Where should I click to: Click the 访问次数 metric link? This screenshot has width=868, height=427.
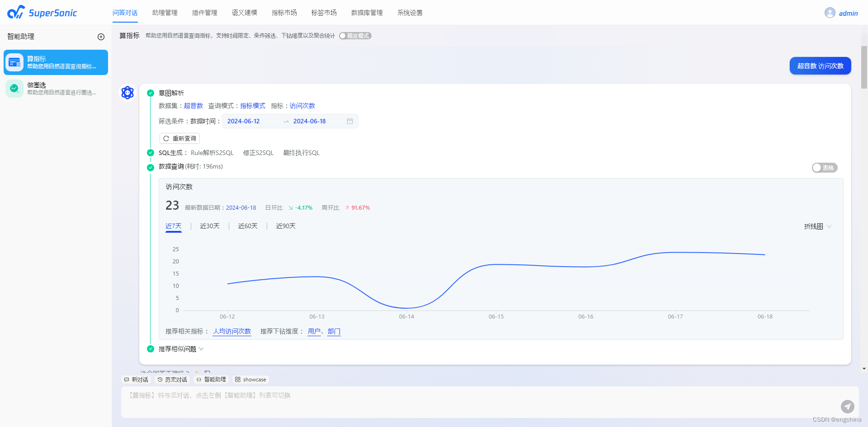[x=302, y=106]
